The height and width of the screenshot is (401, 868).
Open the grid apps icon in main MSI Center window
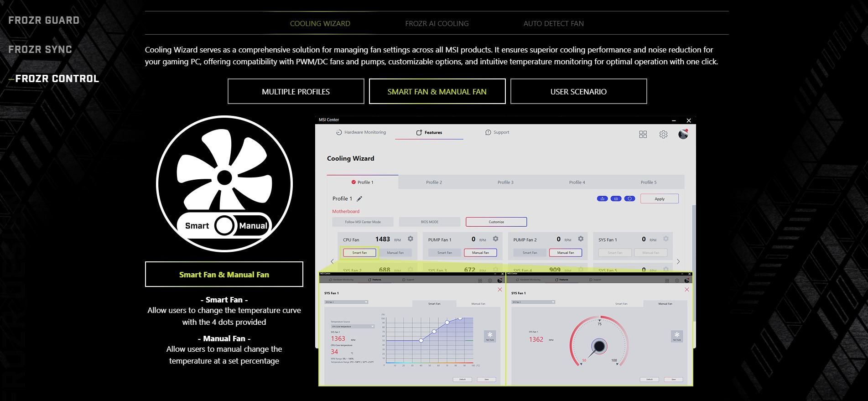click(643, 134)
